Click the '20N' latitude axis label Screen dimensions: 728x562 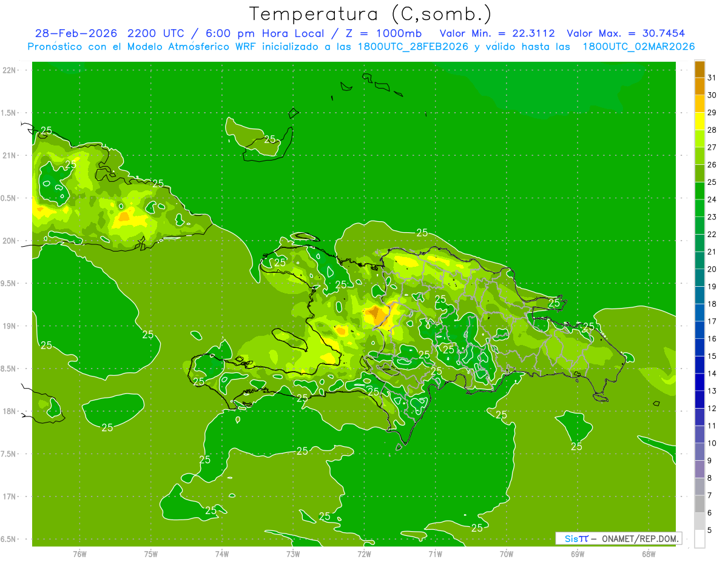coord(10,241)
